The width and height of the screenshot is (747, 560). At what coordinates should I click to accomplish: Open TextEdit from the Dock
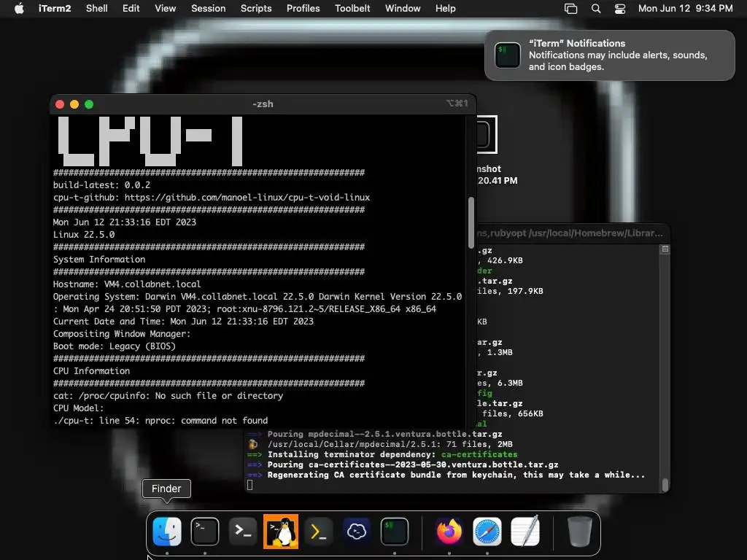tap(525, 531)
